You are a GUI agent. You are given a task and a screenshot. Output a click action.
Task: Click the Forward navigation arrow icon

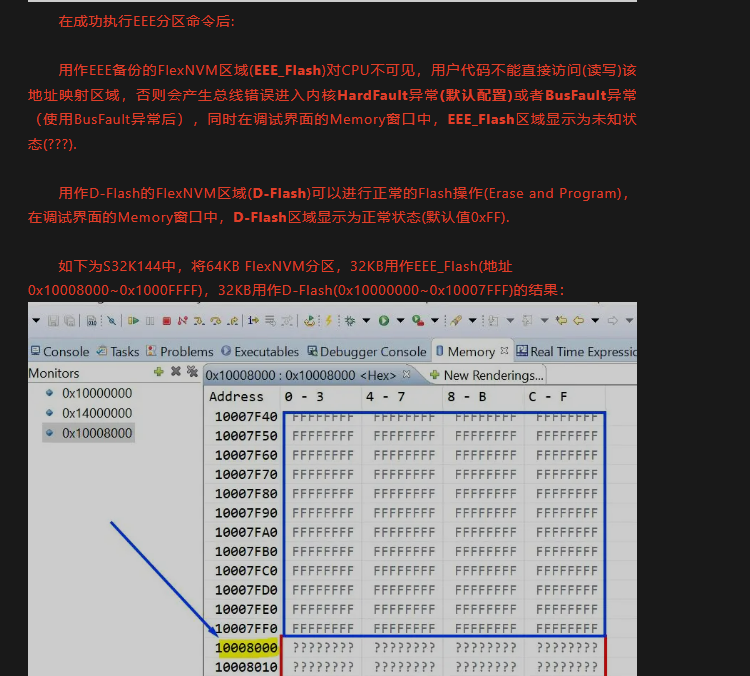click(x=613, y=321)
